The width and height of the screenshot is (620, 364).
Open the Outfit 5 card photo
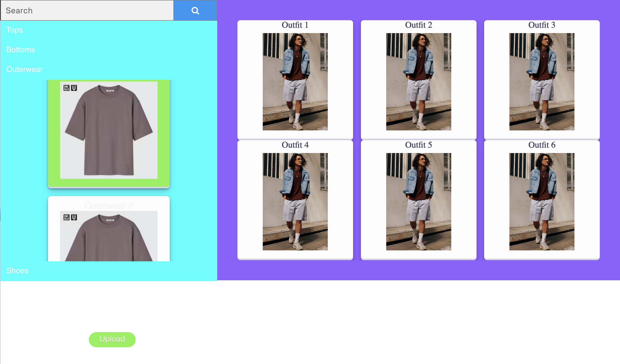point(419,201)
